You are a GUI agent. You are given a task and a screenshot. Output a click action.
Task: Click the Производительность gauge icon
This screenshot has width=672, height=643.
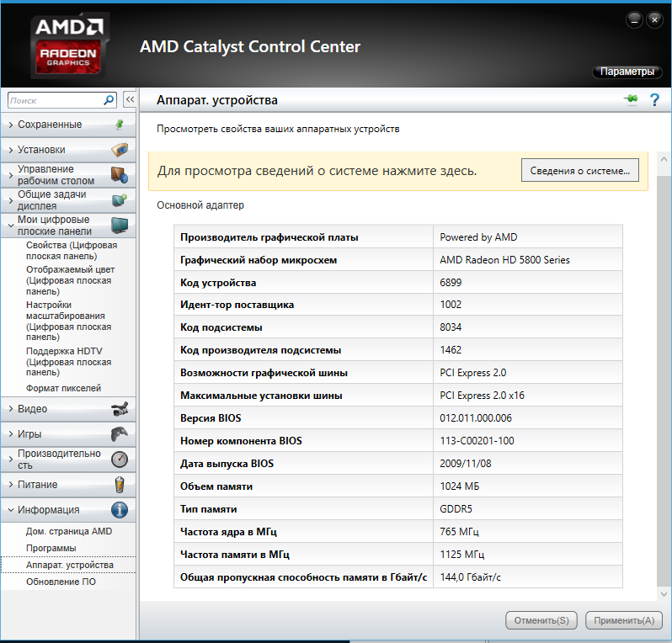click(120, 460)
